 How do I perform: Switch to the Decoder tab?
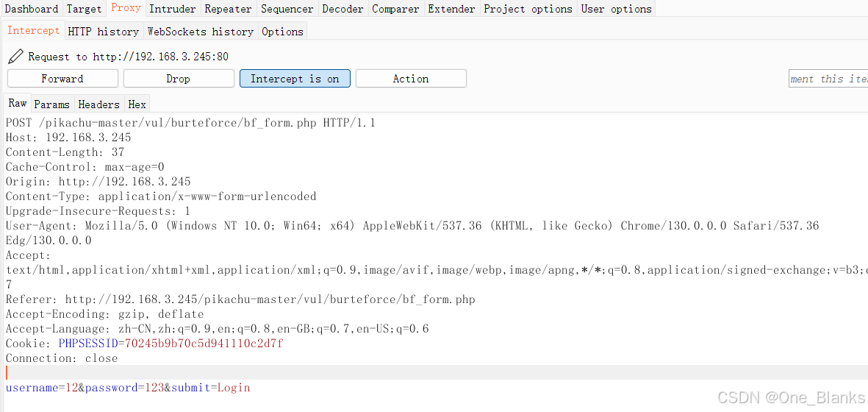(342, 9)
